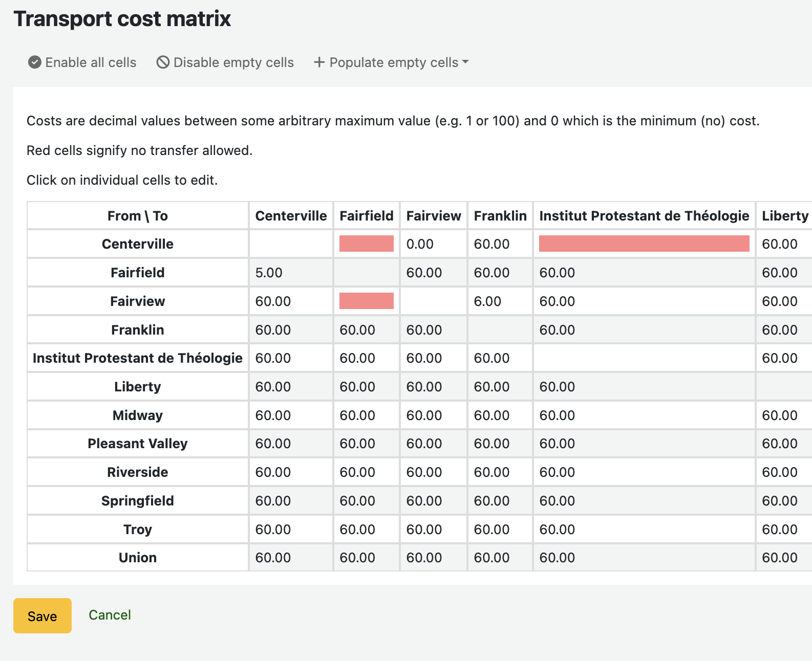The height and width of the screenshot is (661, 812).
Task: Click the plus icon for Populate empty cells
Action: click(x=319, y=62)
